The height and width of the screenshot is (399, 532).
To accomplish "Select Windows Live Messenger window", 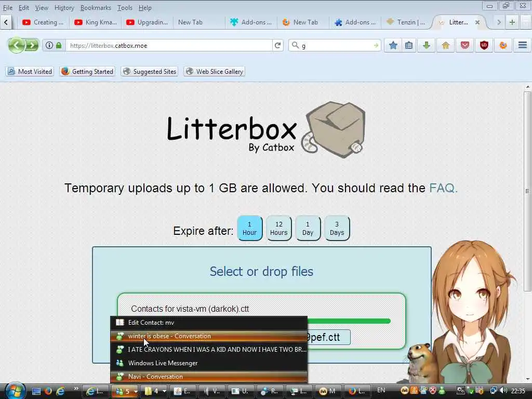I will 209,363.
